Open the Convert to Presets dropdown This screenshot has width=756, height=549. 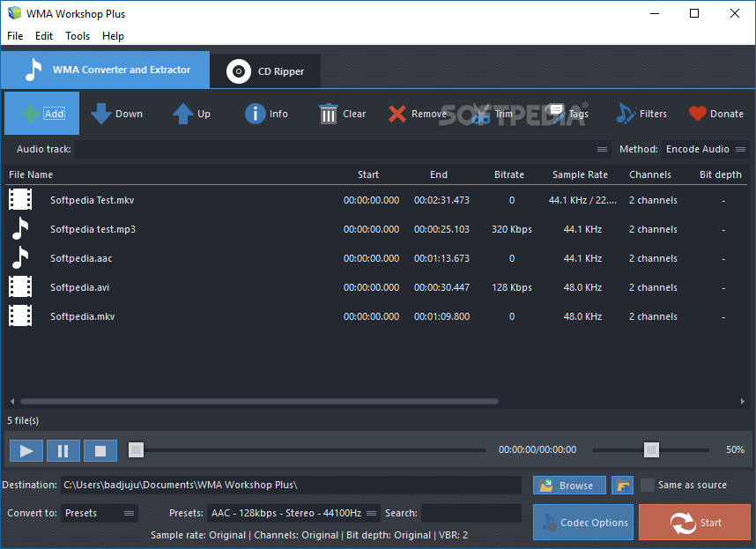coord(100,513)
